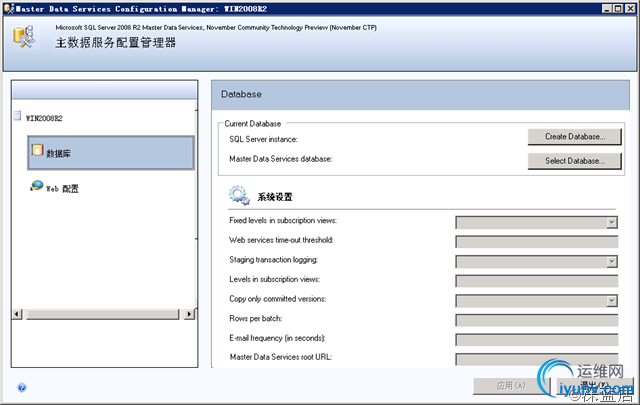Open Copy only committed versions dropdown
The height and width of the screenshot is (405, 640).
click(611, 301)
